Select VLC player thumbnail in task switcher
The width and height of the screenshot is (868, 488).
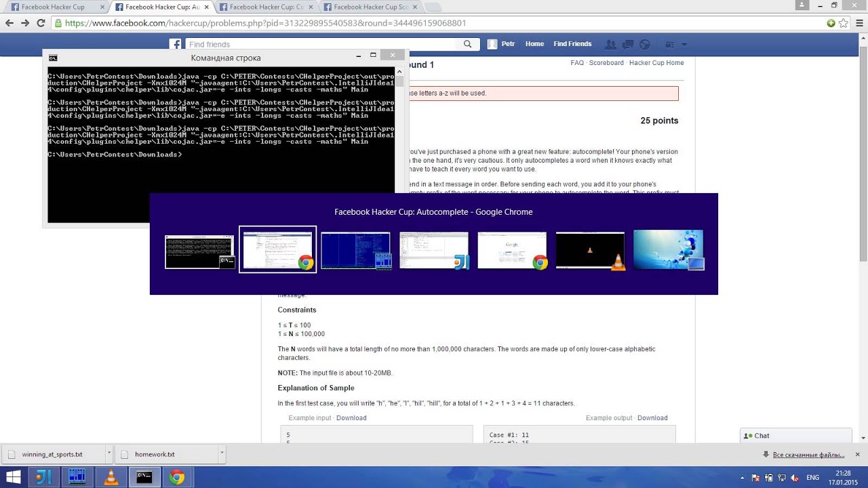click(x=590, y=251)
